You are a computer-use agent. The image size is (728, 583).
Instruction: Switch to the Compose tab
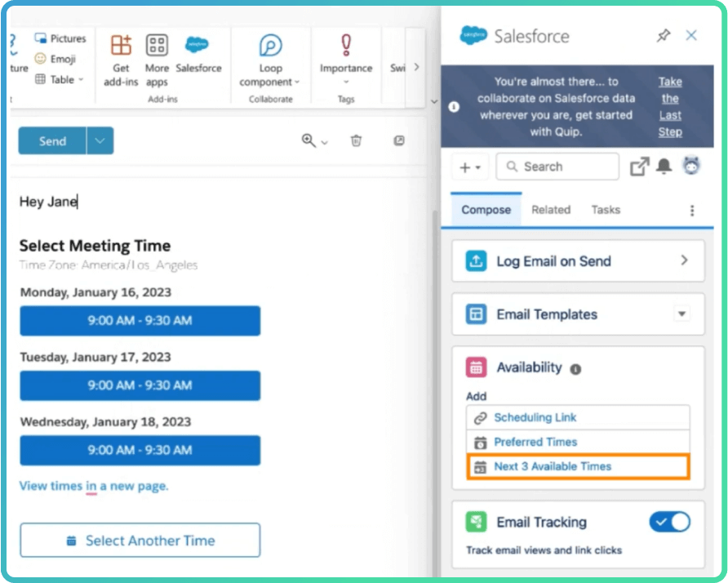[x=486, y=210]
